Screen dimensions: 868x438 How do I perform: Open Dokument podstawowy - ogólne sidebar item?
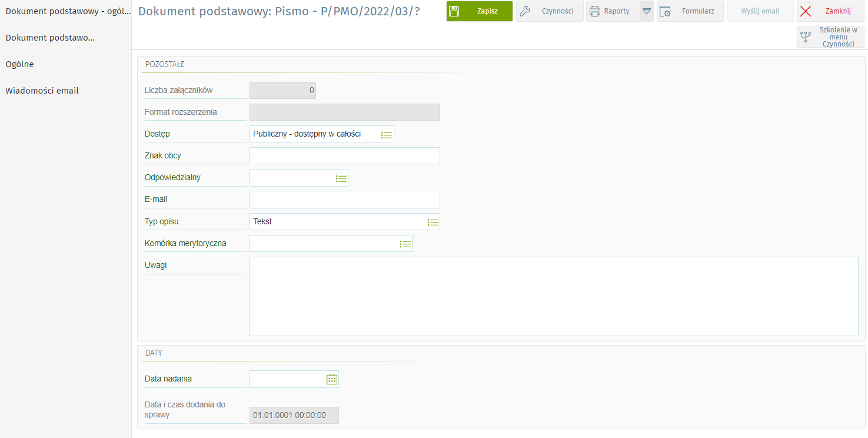tap(68, 11)
